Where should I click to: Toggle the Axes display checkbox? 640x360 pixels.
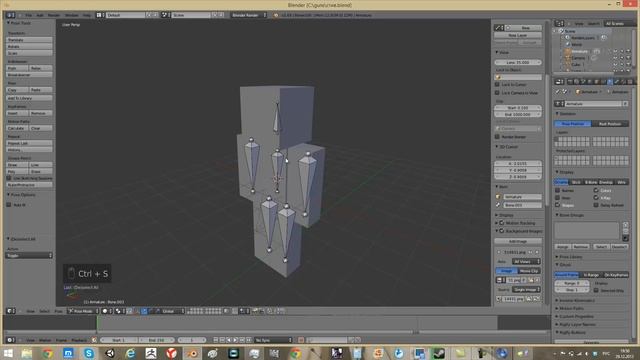tap(558, 198)
